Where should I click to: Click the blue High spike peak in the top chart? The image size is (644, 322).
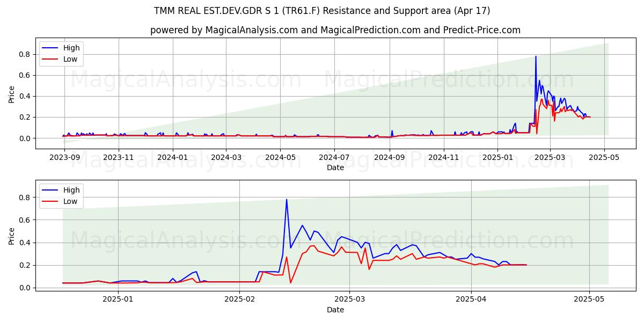coord(536,56)
